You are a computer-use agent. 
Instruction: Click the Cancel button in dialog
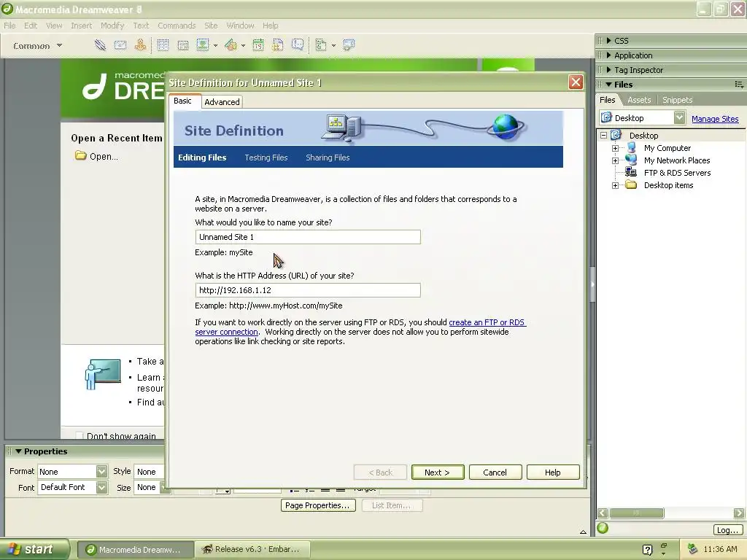coord(495,472)
